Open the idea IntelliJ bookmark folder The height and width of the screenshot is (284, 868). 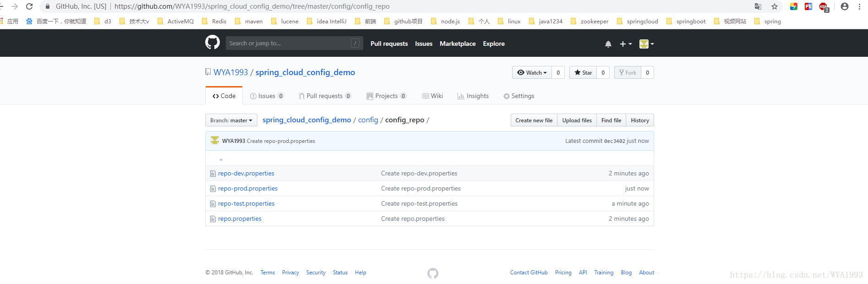click(327, 21)
